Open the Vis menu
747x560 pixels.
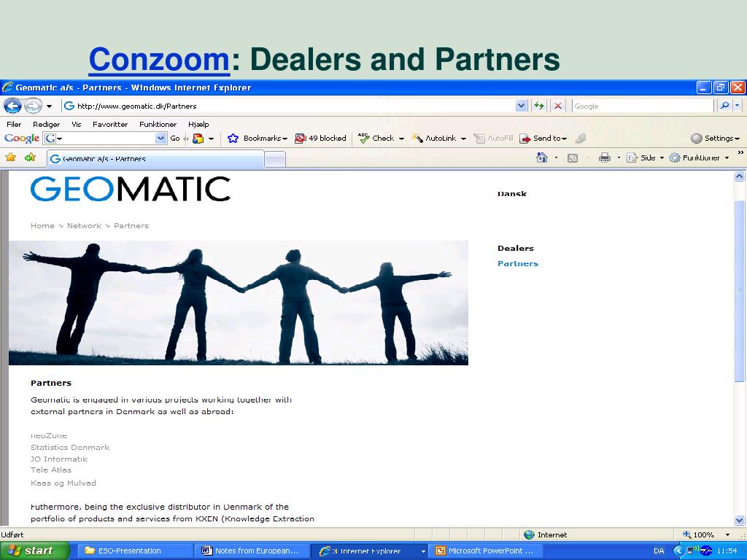coord(76,124)
